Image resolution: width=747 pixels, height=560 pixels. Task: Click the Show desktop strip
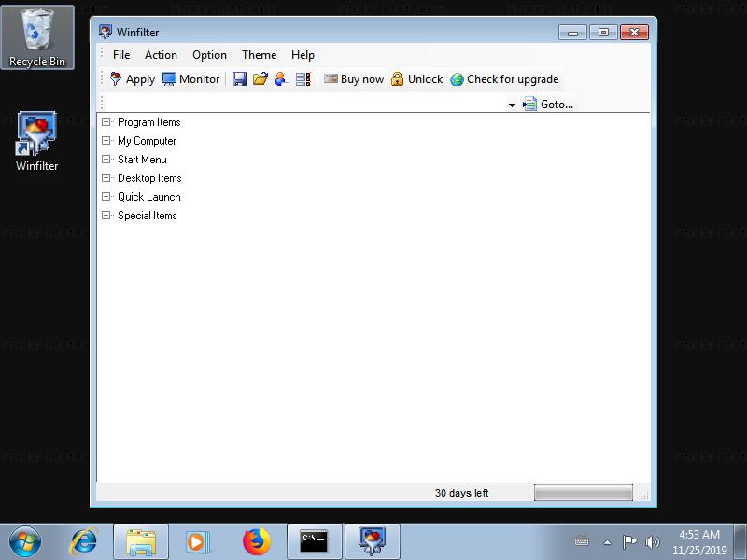tap(740, 541)
